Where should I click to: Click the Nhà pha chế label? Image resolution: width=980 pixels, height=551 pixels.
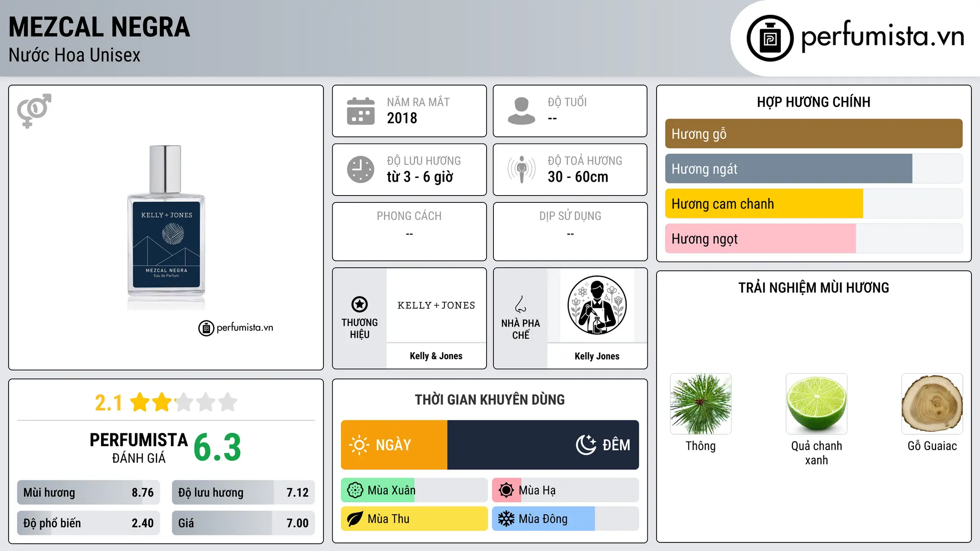(521, 329)
